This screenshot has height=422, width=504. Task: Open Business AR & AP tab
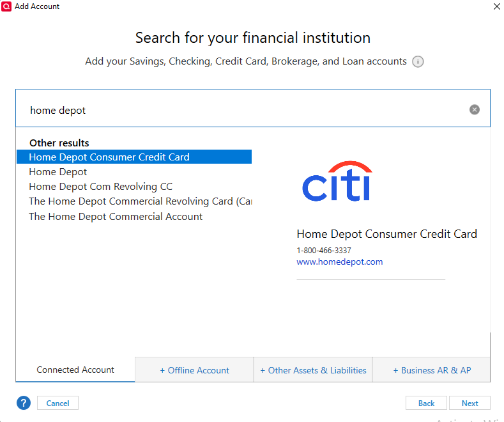[432, 370]
